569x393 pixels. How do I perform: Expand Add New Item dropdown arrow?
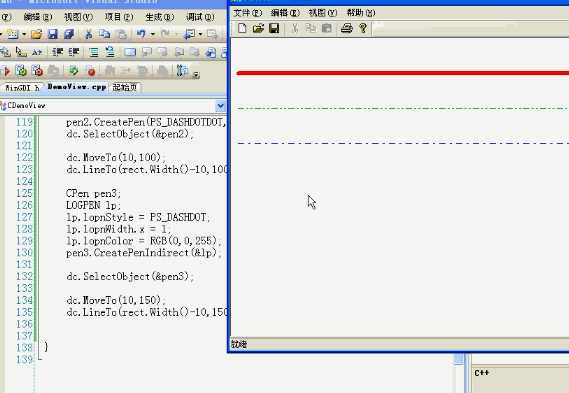click(24, 34)
